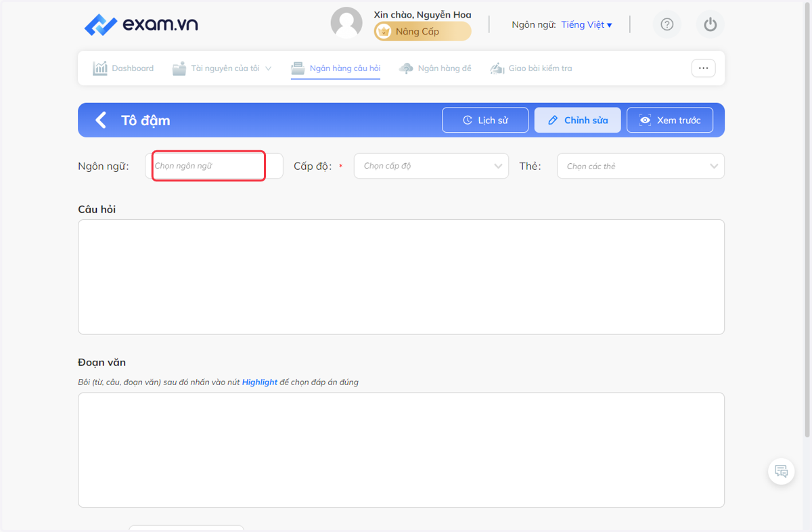Open the Lịch sử history button

[x=485, y=120]
